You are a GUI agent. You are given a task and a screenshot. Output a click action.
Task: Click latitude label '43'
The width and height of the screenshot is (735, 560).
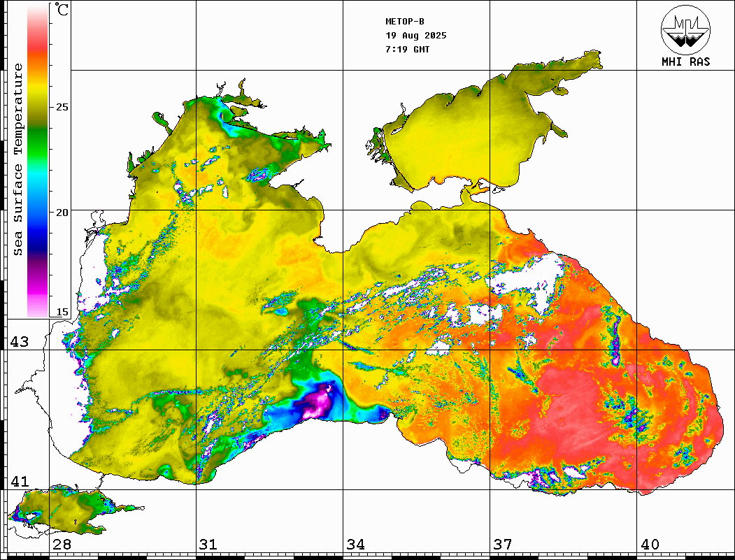[20, 342]
